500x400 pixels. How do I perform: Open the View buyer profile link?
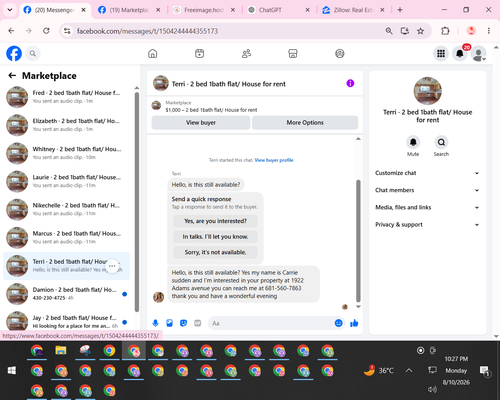click(274, 160)
